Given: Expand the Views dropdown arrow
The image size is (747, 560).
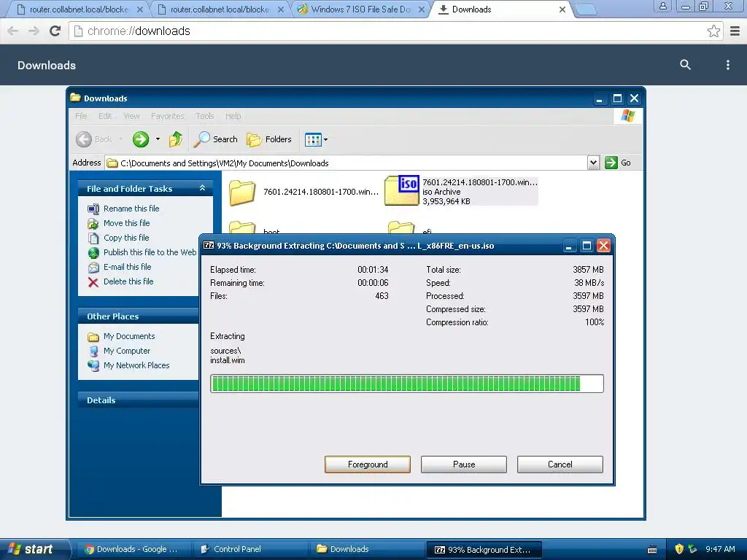Looking at the screenshot, I should [326, 139].
